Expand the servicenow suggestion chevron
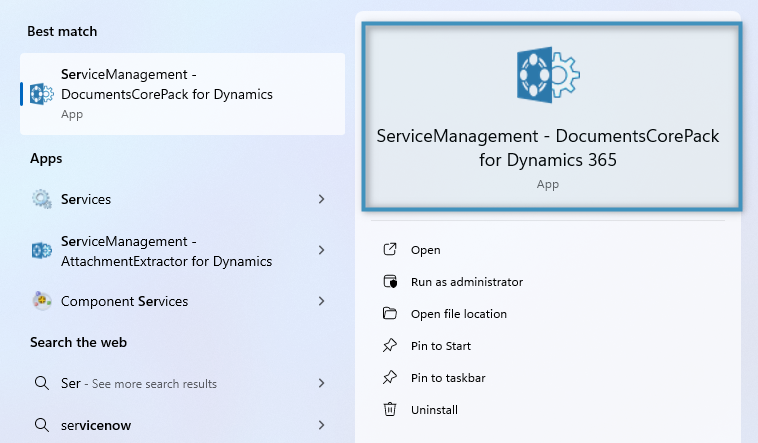758x443 pixels. (321, 425)
